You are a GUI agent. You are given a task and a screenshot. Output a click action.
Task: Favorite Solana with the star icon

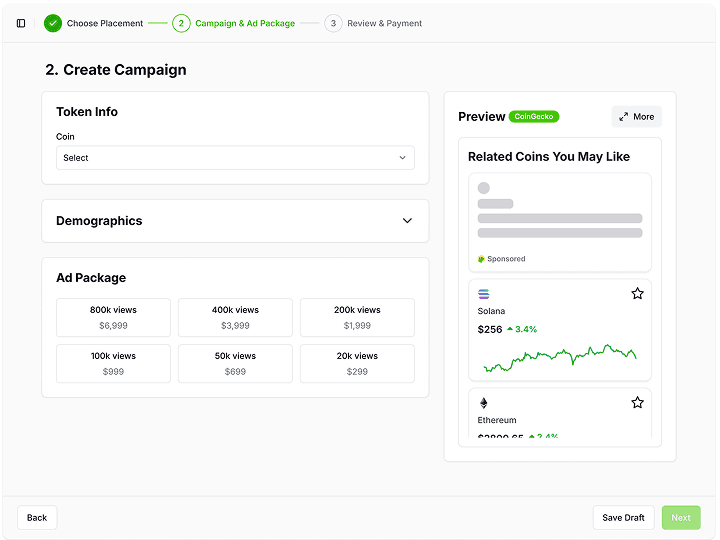(x=637, y=293)
